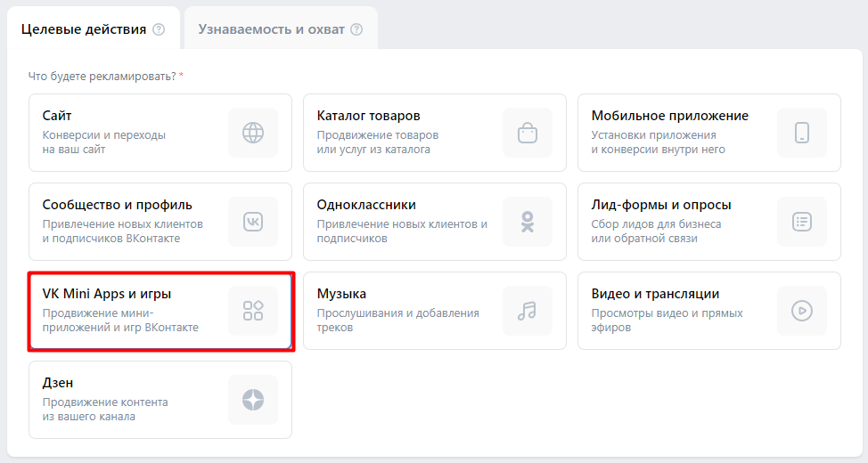Click the list icon on Лид-формы и опросы
Image resolution: width=868 pixels, height=463 pixels.
tap(802, 222)
